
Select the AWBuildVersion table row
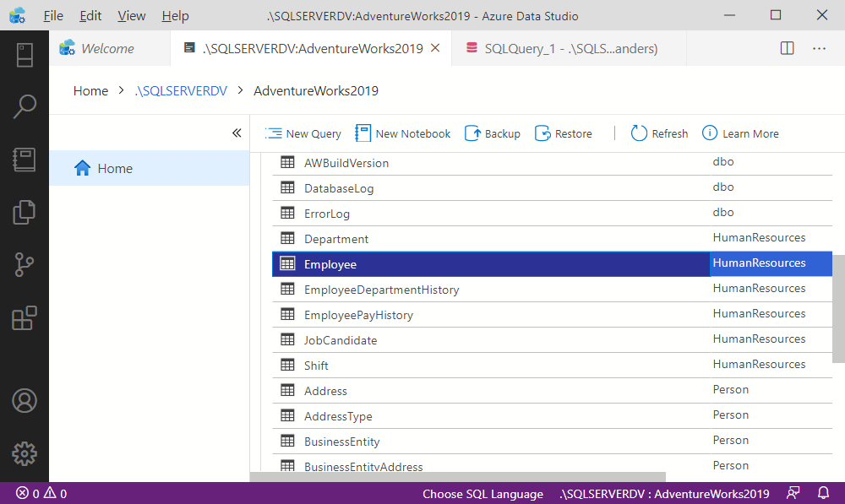(552, 163)
